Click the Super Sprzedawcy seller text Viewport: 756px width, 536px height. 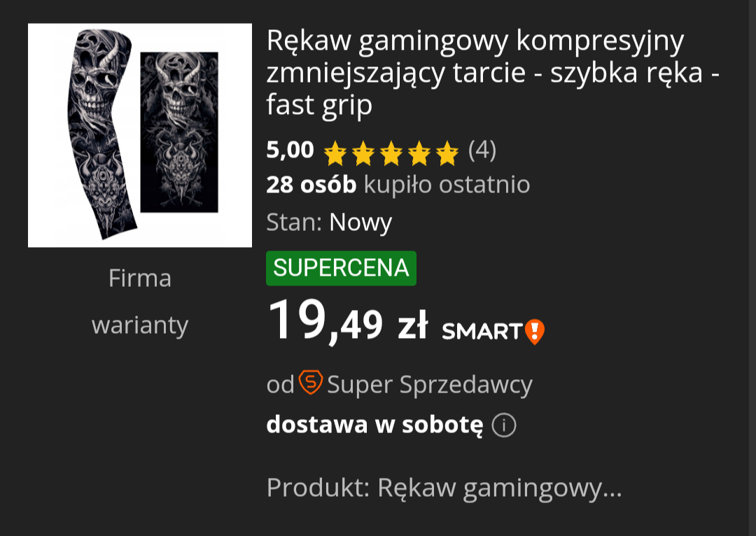pos(430,385)
